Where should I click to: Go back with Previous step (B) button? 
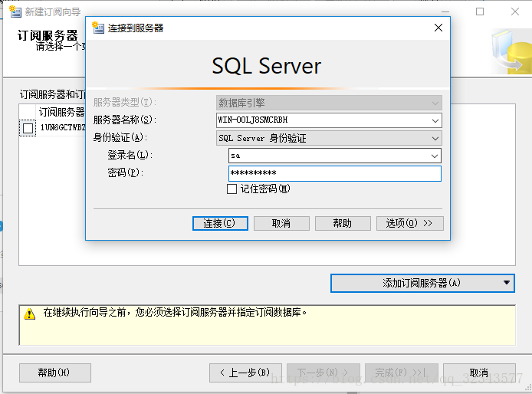click(245, 373)
